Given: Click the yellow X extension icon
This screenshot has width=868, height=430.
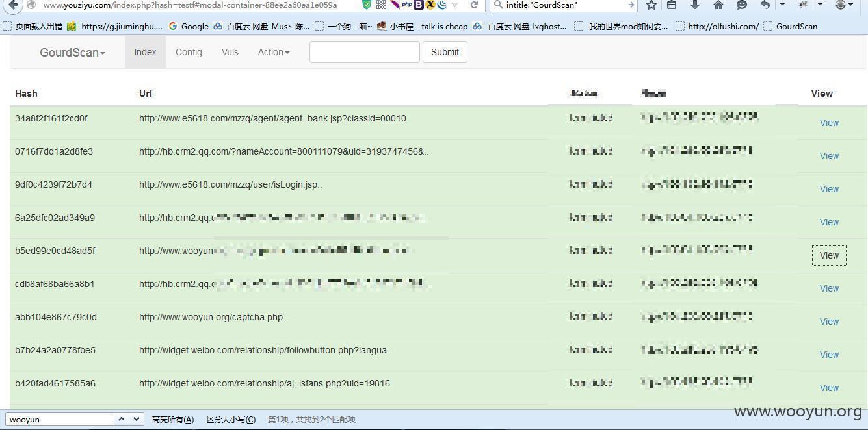Looking at the screenshot, I should tap(430, 5).
